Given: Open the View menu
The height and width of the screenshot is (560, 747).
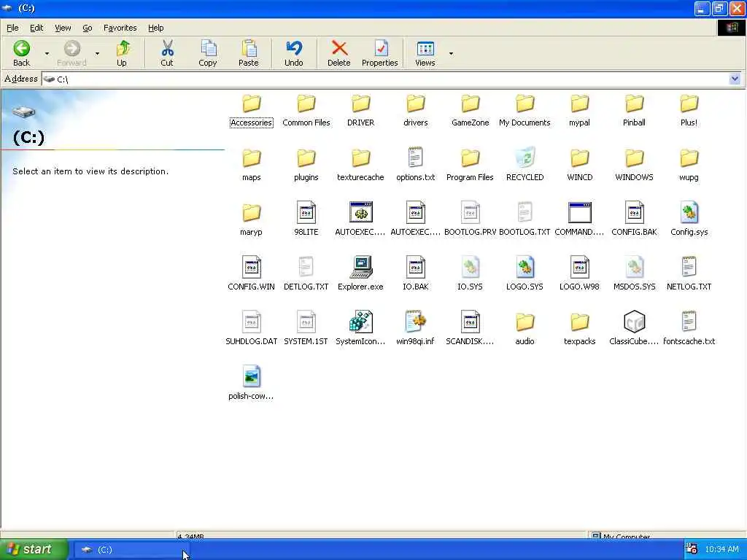Looking at the screenshot, I should [63, 28].
